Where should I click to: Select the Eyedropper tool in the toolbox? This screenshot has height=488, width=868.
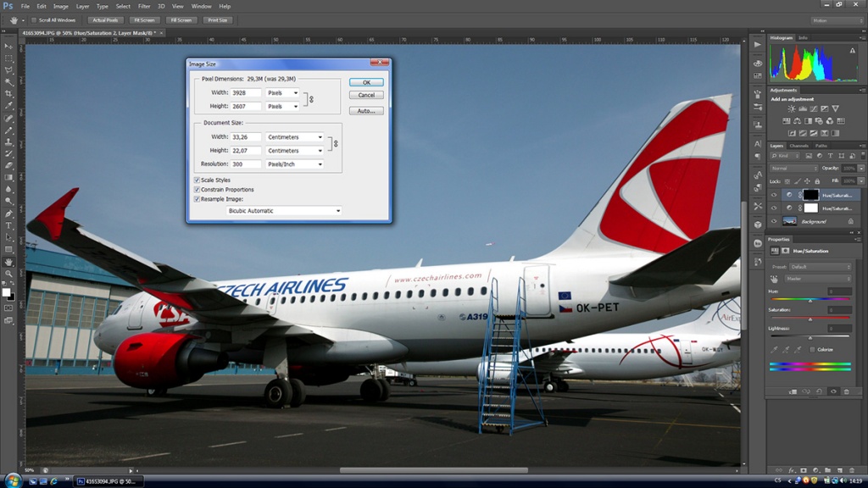tap(8, 105)
